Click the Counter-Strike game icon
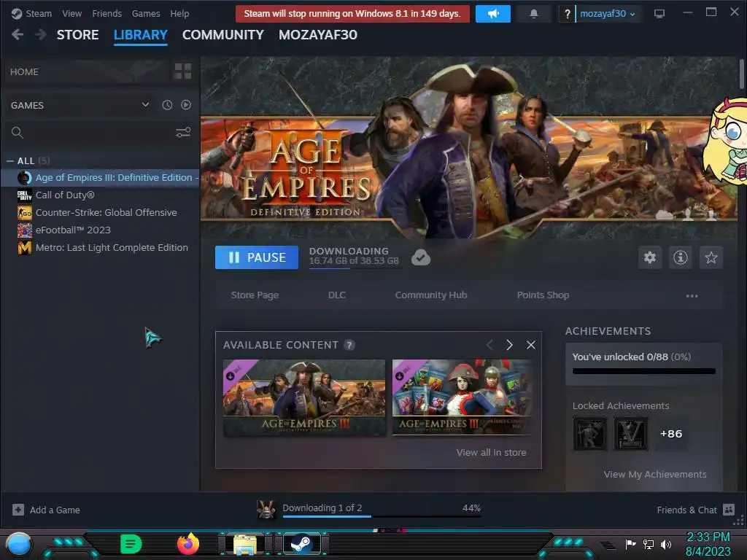 tap(24, 213)
